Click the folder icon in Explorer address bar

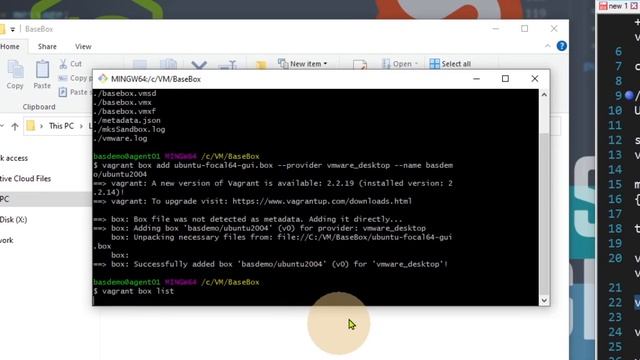[x=31, y=126]
